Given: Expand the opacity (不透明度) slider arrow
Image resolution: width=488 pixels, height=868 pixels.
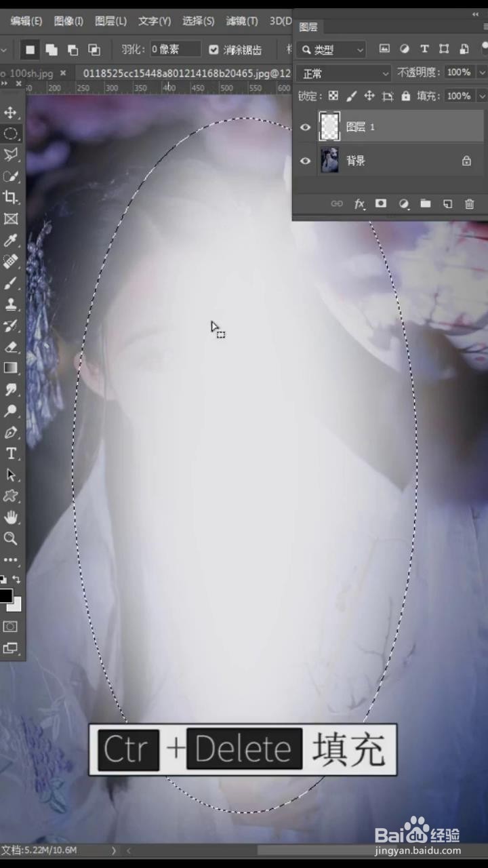Looking at the screenshot, I should click(x=482, y=73).
